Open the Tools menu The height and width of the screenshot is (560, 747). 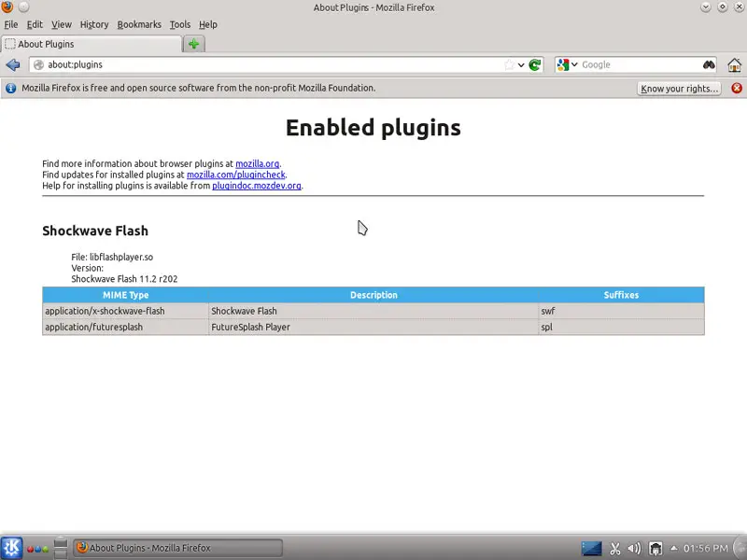pos(180,24)
